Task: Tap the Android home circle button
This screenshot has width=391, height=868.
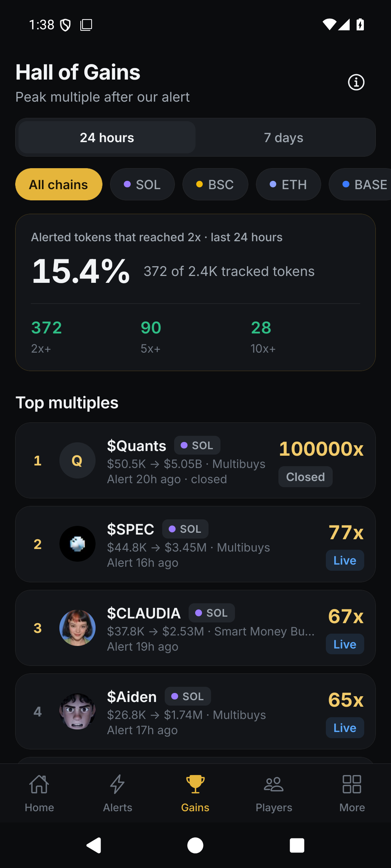Action: (x=195, y=845)
